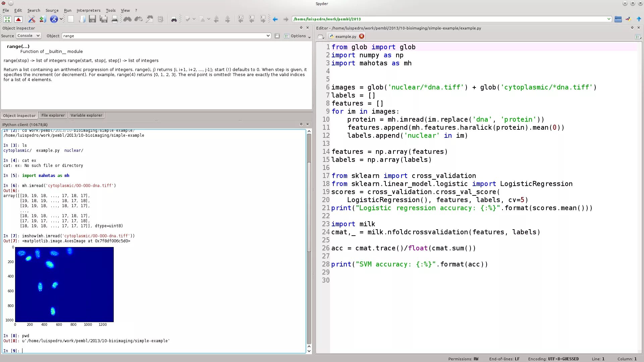Toggle the Object inspector panel visibility
Viewport: 644px width, 362px height.
point(308,27)
